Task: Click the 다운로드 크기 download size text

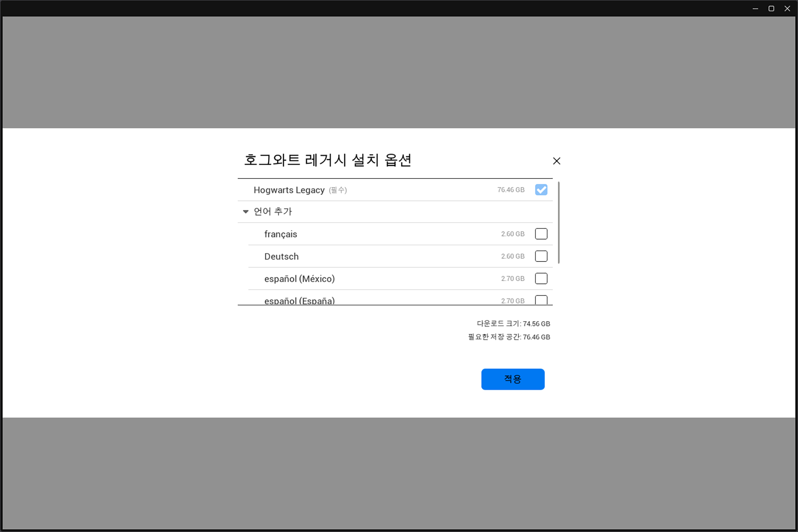Action: click(513, 324)
